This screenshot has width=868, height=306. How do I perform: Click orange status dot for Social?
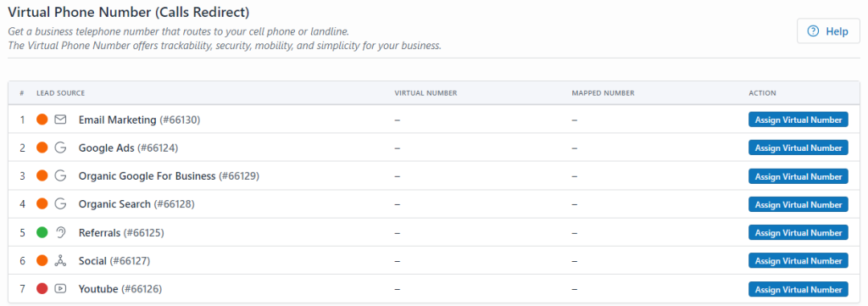point(42,260)
